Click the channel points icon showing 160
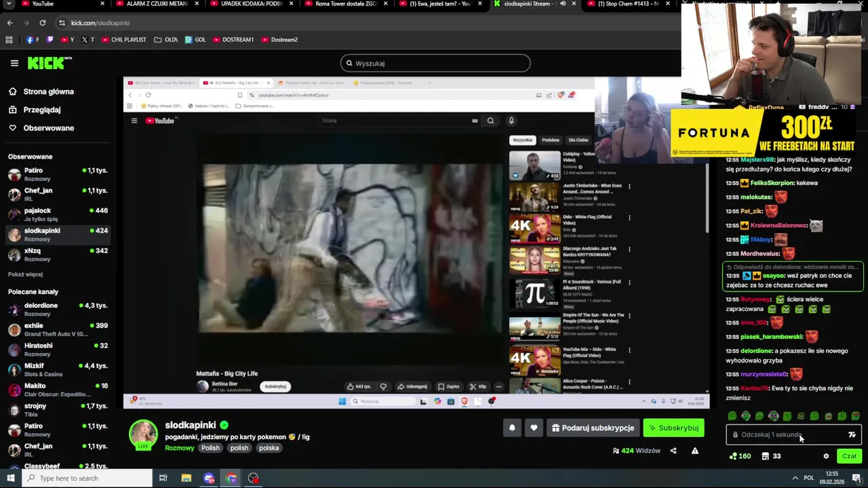Viewport: 868px width, 488px height. pyautogui.click(x=740, y=456)
